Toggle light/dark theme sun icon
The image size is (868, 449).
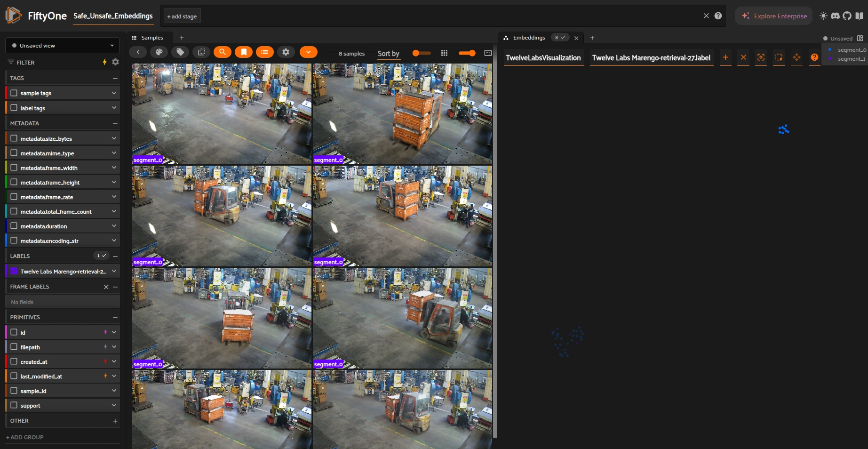pos(823,16)
